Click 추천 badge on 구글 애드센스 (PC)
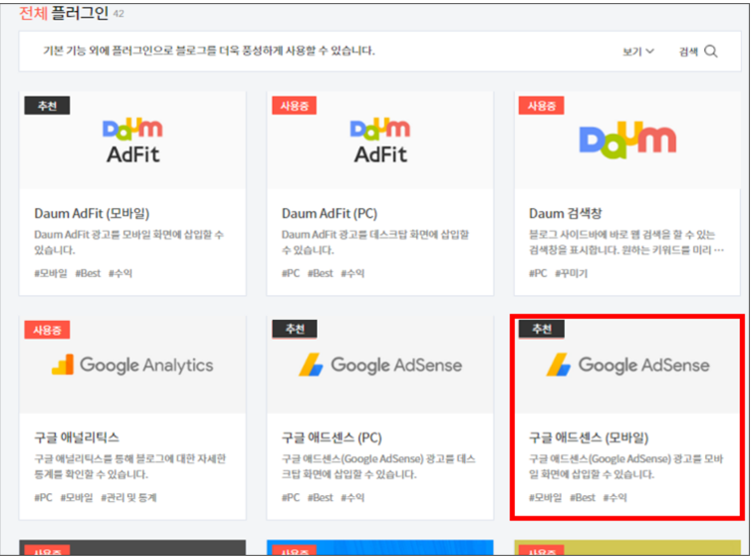 tap(295, 329)
